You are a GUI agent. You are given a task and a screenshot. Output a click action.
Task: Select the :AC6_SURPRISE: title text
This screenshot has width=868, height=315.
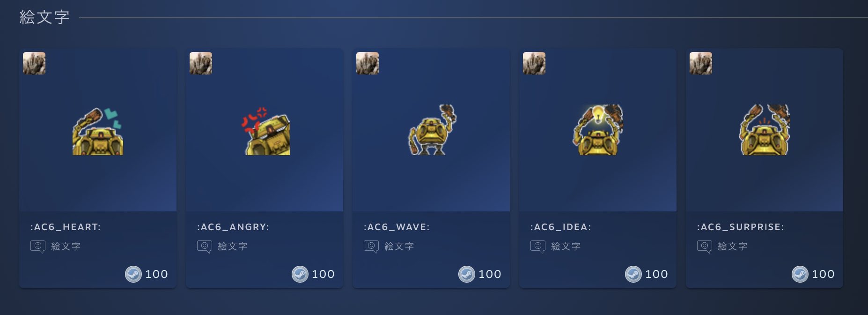point(741,227)
